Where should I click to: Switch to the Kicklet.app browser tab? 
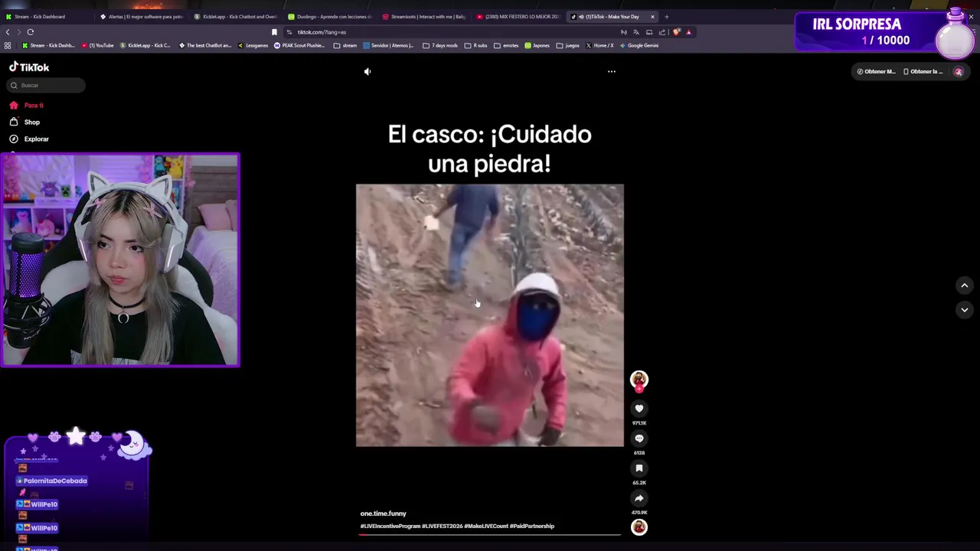(236, 17)
